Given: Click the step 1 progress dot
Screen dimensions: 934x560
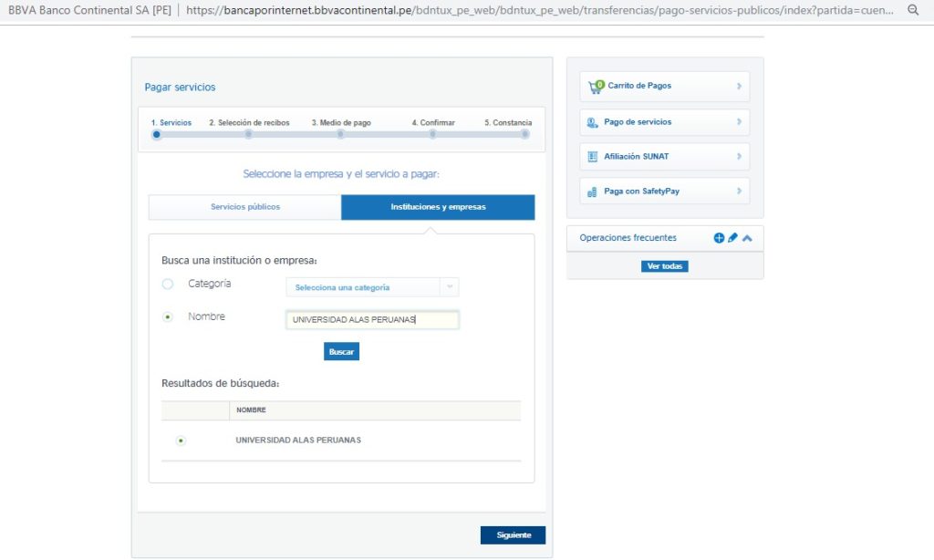Looking at the screenshot, I should pos(156,135).
